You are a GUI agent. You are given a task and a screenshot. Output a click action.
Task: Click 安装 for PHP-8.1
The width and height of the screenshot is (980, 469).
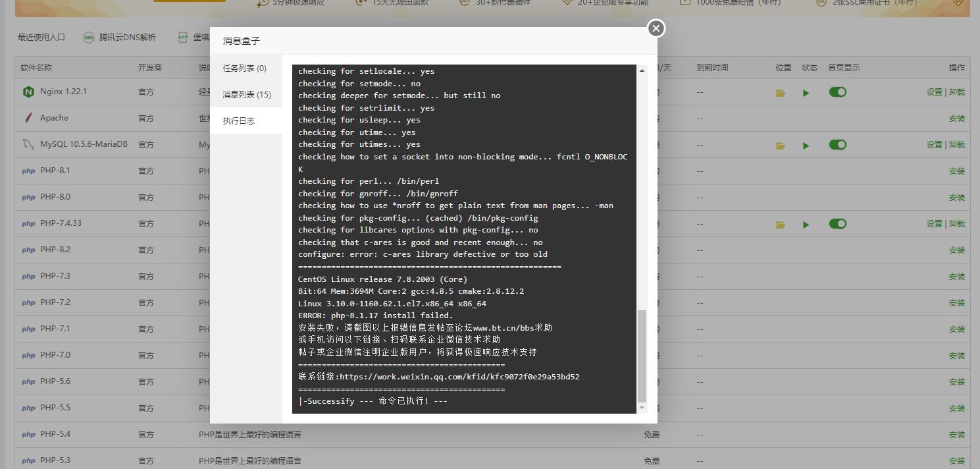(x=957, y=171)
